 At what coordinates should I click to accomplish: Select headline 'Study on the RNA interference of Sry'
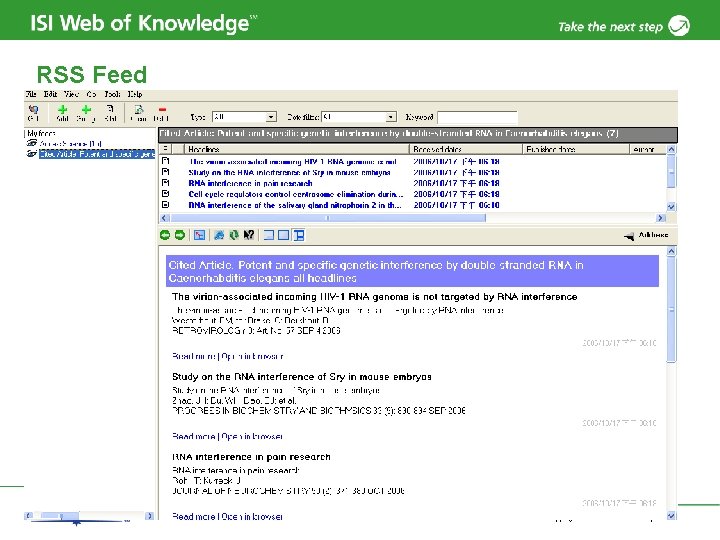[x=289, y=172]
